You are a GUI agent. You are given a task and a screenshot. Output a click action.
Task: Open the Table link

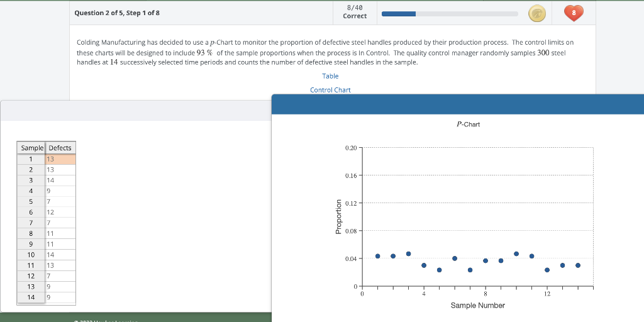330,76
